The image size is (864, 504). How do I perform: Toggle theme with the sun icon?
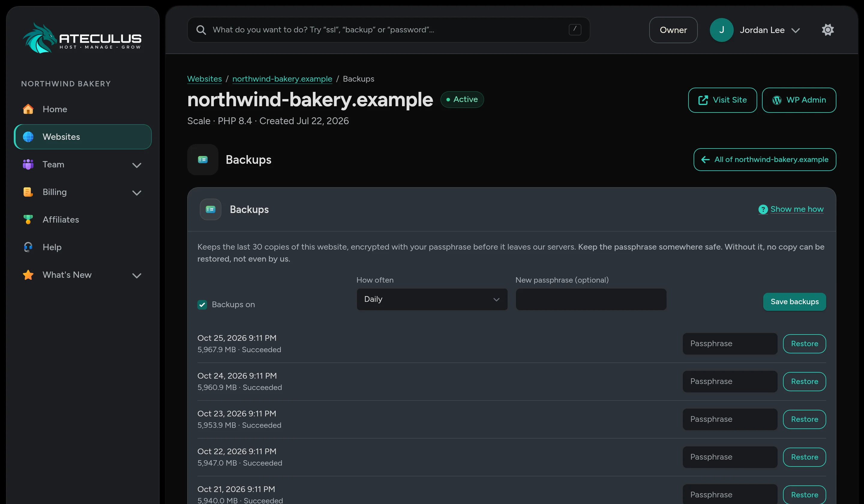(828, 30)
